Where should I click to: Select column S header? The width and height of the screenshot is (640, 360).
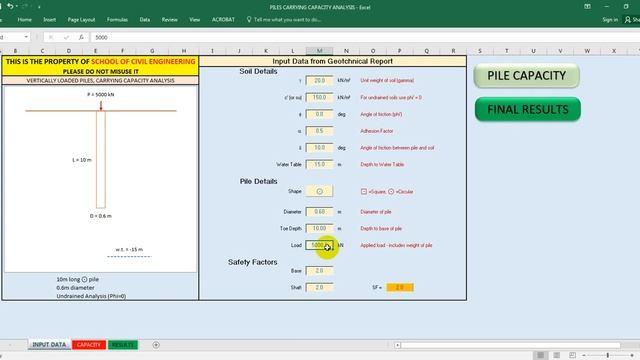(x=480, y=51)
